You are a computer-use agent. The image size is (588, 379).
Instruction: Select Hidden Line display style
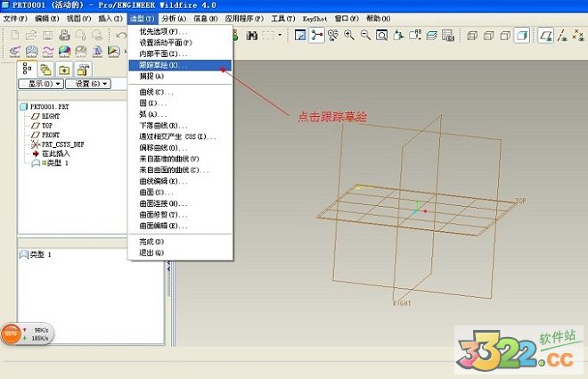488,36
